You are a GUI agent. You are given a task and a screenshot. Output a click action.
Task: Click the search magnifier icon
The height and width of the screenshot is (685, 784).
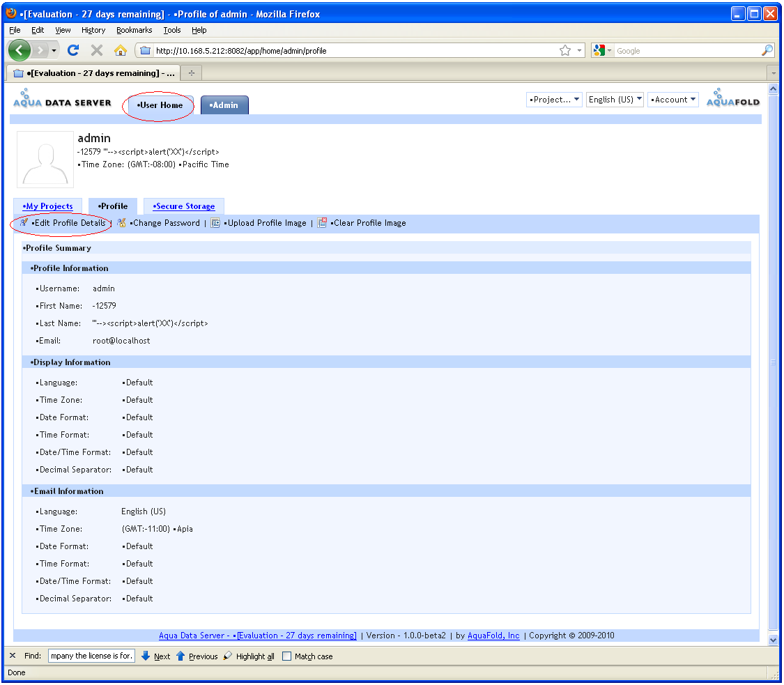coord(767,50)
